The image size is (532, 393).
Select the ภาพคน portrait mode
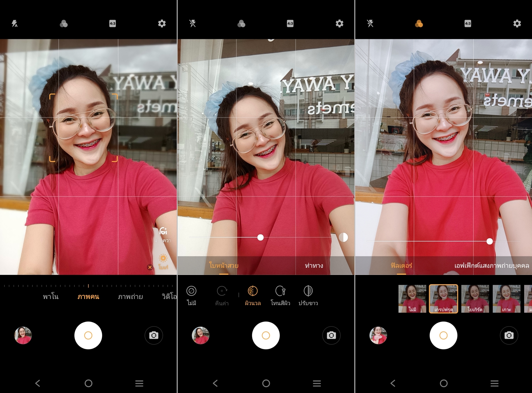click(88, 297)
